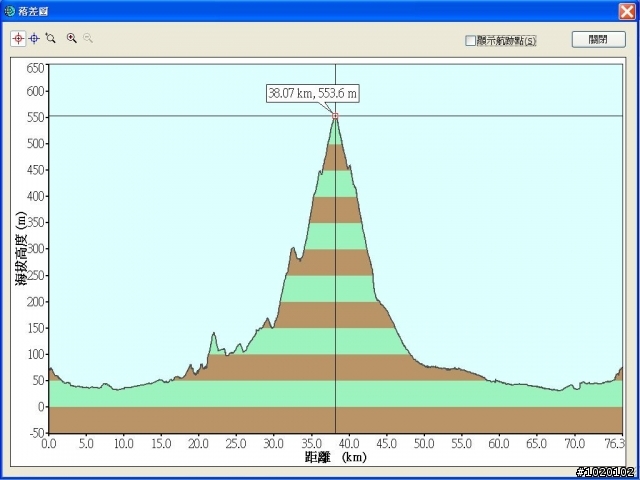Click the 50.0 label on distance axis
640x480 pixels.
coord(424,444)
